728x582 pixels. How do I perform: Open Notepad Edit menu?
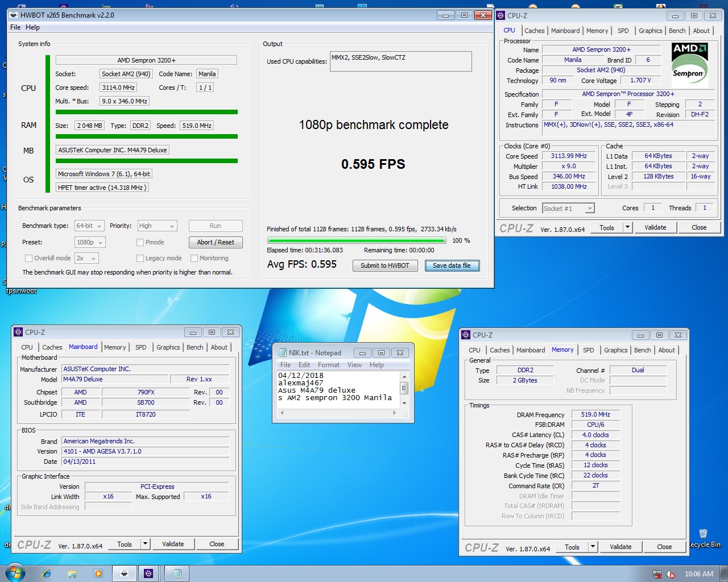pos(304,365)
